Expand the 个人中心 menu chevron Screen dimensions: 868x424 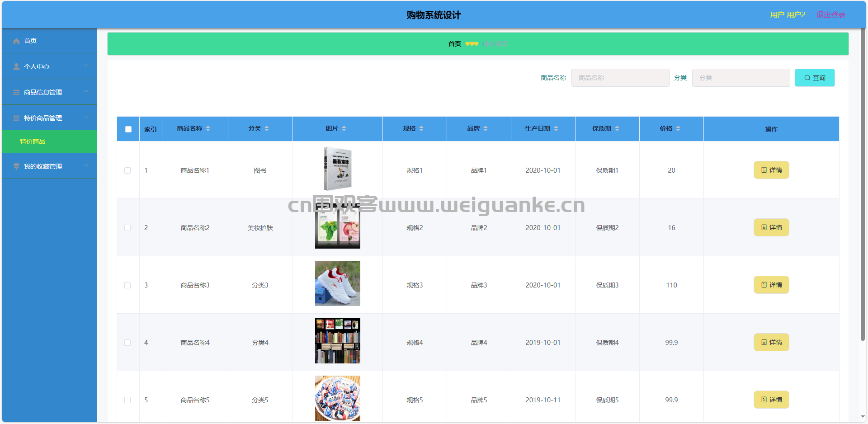pyautogui.click(x=86, y=66)
